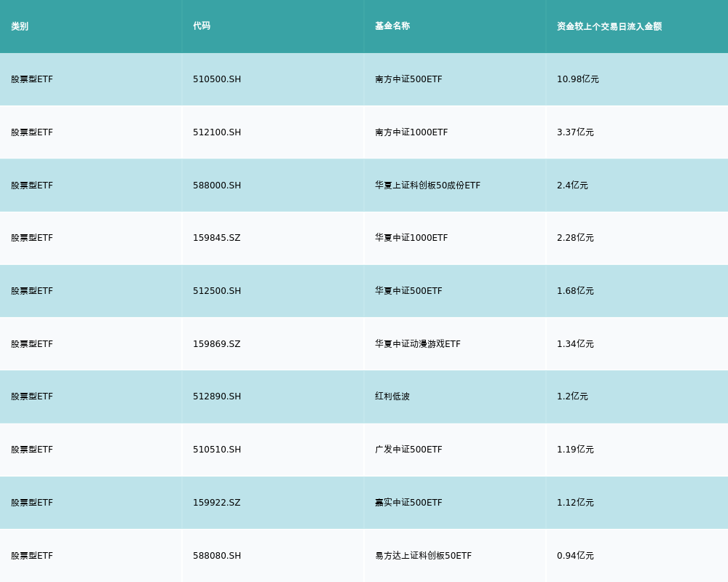Viewport: 728px width, 582px height.
Task: Click 股票型ETF in the 512100.SH row
Action: click(32, 132)
